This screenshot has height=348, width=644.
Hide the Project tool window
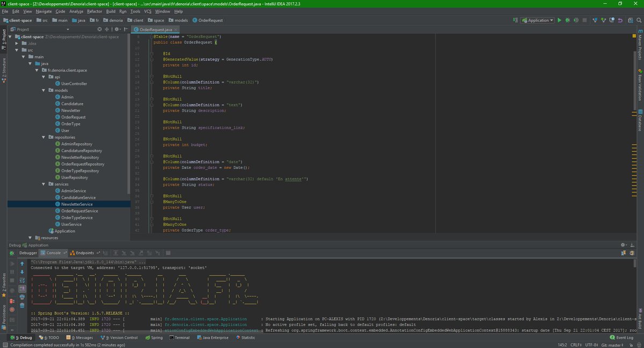[126, 29]
